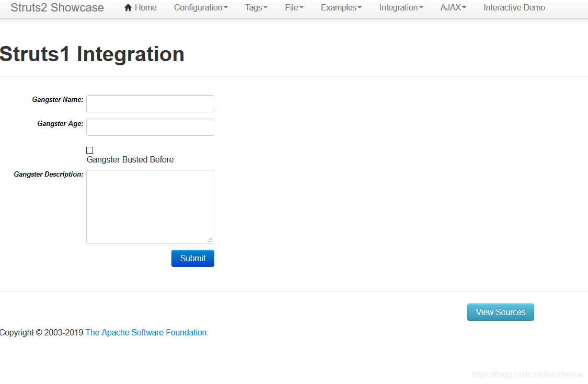Go to the Interactive Demo page
This screenshot has height=384, width=588.
514,7
